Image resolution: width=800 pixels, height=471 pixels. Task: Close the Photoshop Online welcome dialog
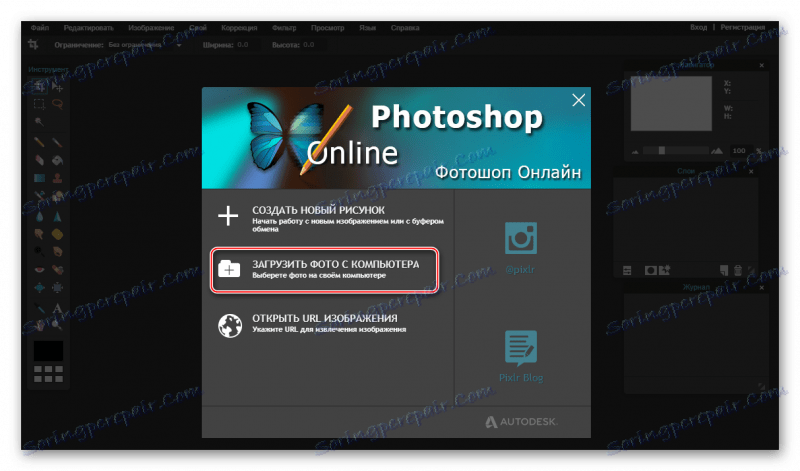click(x=578, y=100)
